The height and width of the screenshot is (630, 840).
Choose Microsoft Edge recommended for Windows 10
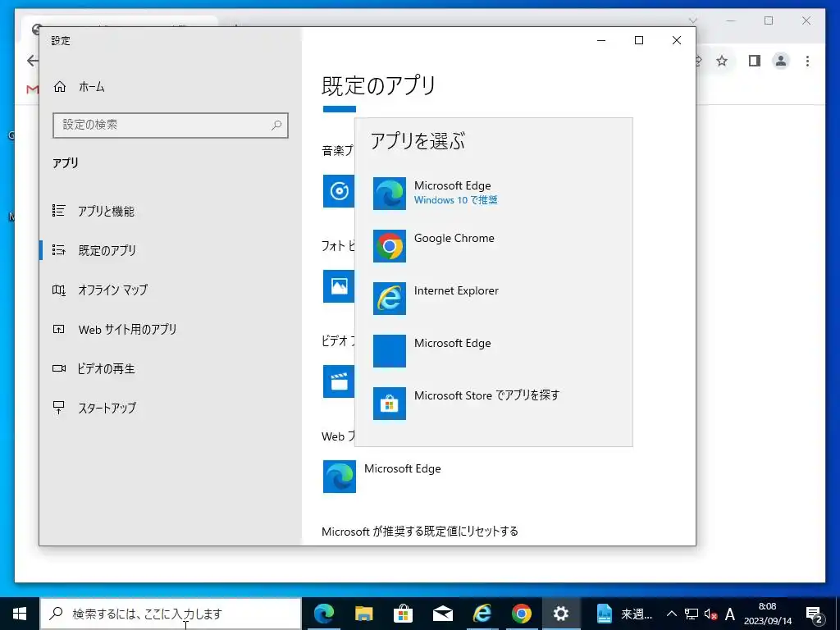click(493, 193)
